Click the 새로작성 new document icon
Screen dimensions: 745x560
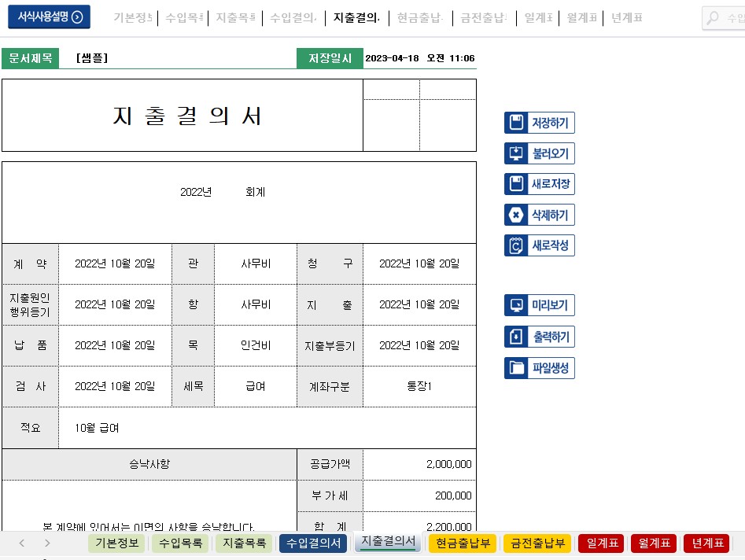point(516,245)
